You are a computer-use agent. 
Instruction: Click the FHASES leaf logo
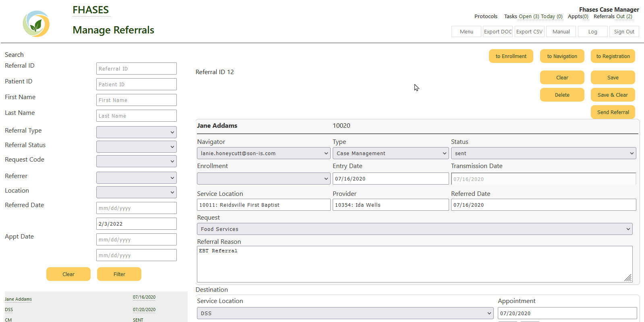point(36,24)
